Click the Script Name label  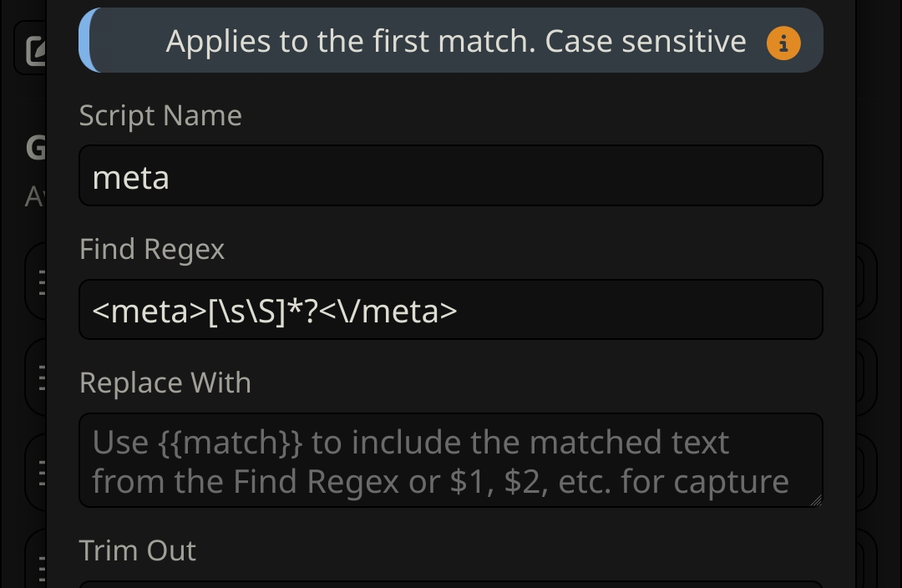click(x=160, y=115)
